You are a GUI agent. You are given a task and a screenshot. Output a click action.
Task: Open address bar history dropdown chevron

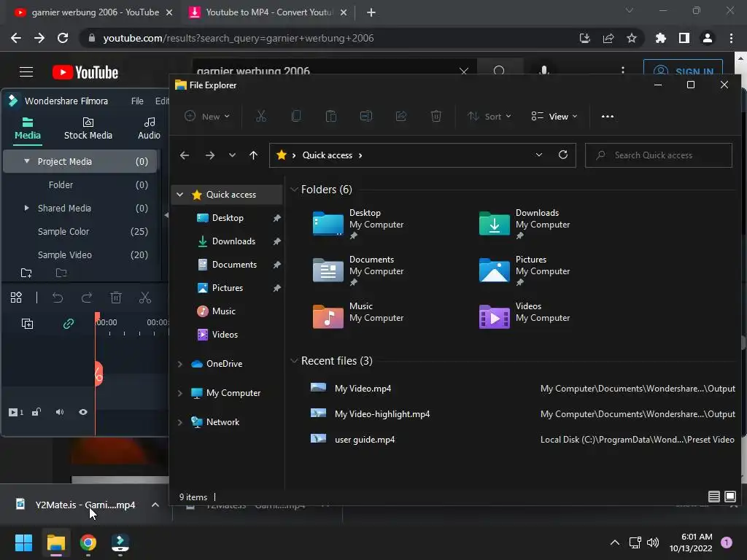tap(539, 155)
